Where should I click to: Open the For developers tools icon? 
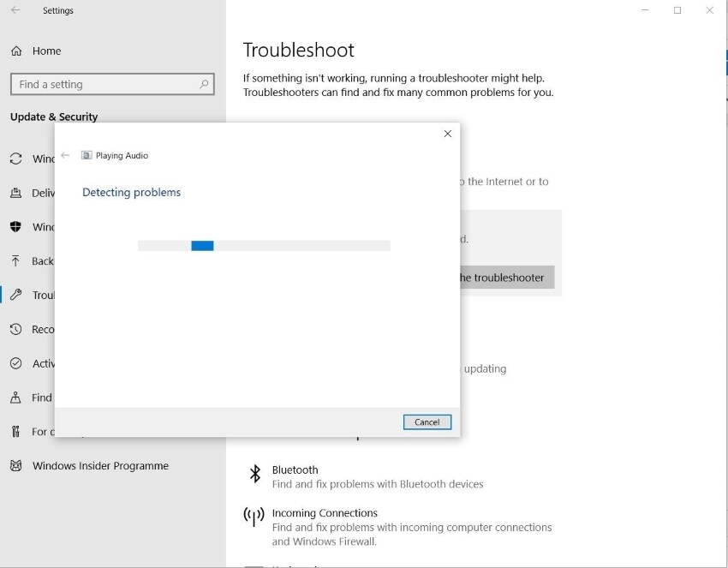(15, 432)
